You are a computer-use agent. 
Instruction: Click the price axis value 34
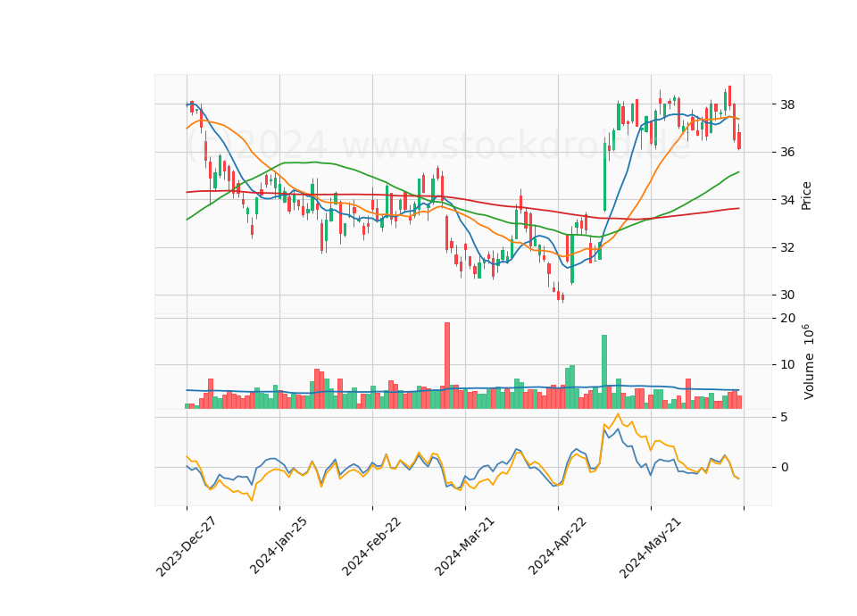(787, 200)
